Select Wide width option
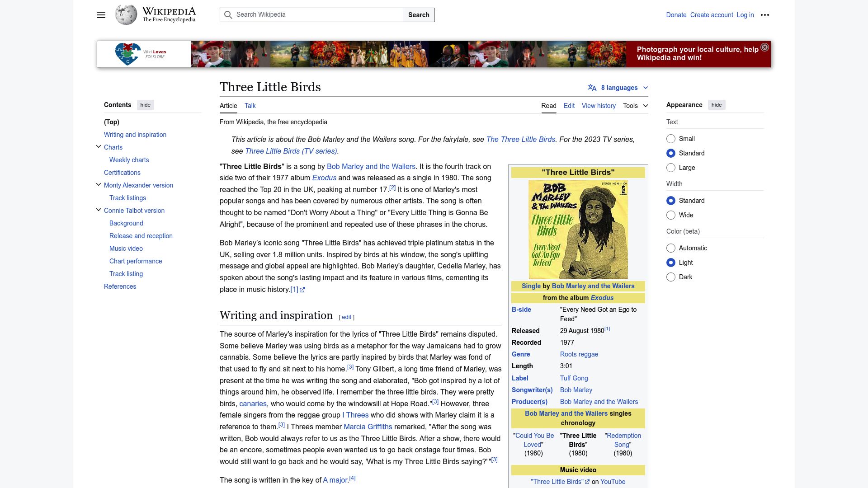This screenshot has height=488, width=868. (671, 215)
